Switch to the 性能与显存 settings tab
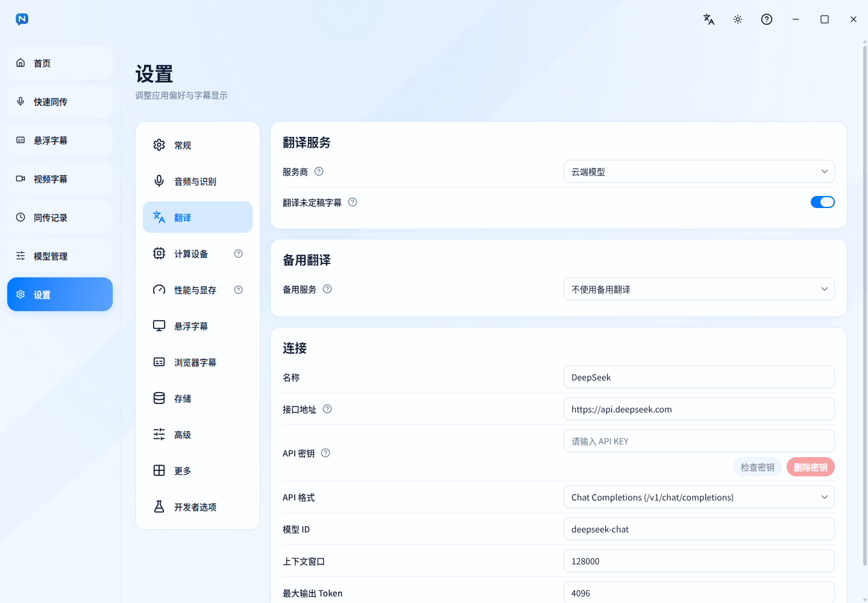This screenshot has width=868, height=603. [198, 289]
